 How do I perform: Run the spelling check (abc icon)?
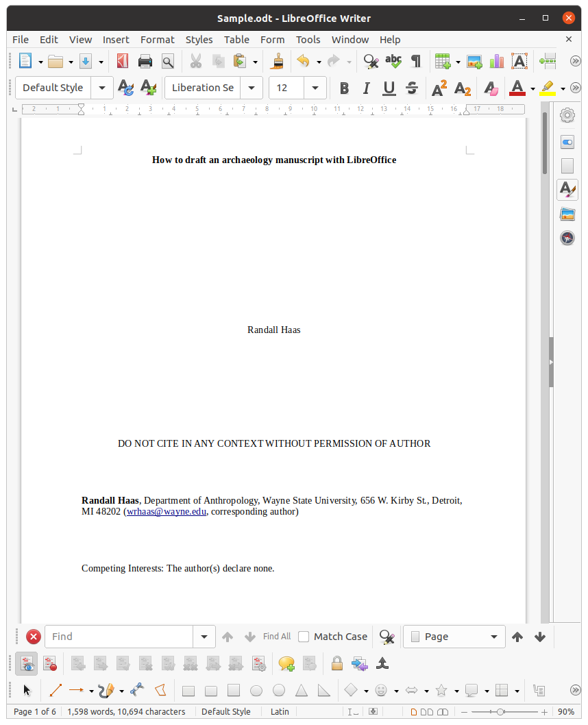[393, 61]
